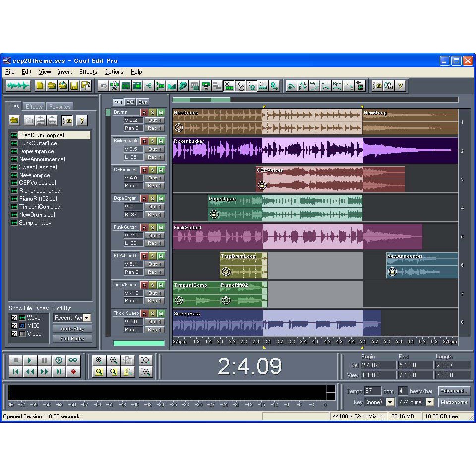Open the 4/4 time signature dropdown
This screenshot has height=476, width=476.
point(429,402)
